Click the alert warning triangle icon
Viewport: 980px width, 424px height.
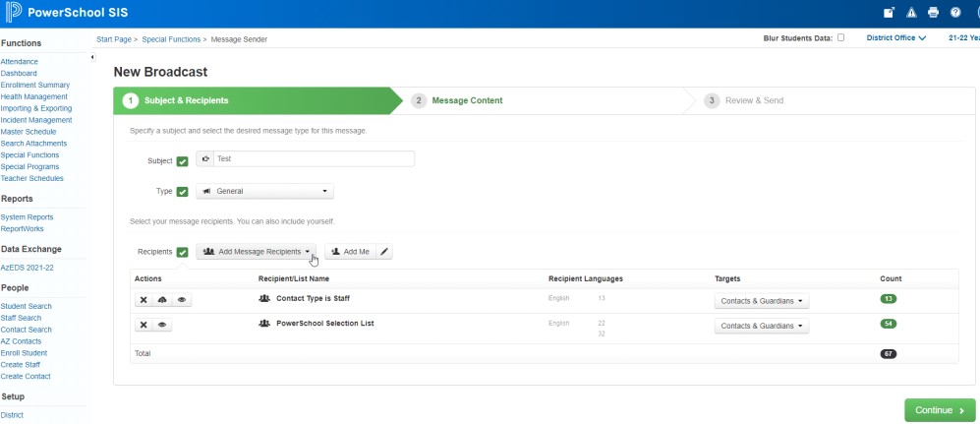[x=911, y=13]
